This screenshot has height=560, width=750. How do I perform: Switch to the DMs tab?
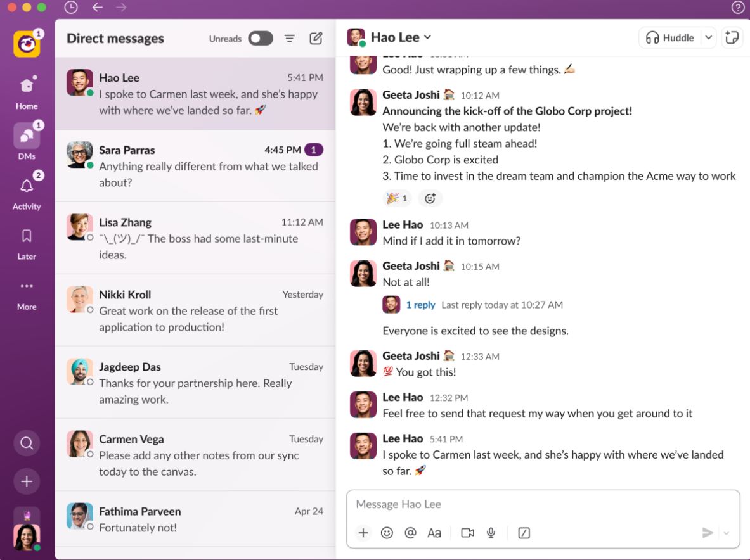pyautogui.click(x=27, y=141)
